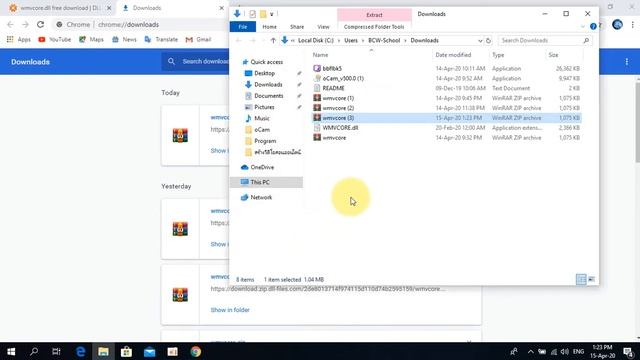Viewport: 640px width, 360px height.
Task: Go back in Explorer history
Action: pyautogui.click(x=239, y=40)
